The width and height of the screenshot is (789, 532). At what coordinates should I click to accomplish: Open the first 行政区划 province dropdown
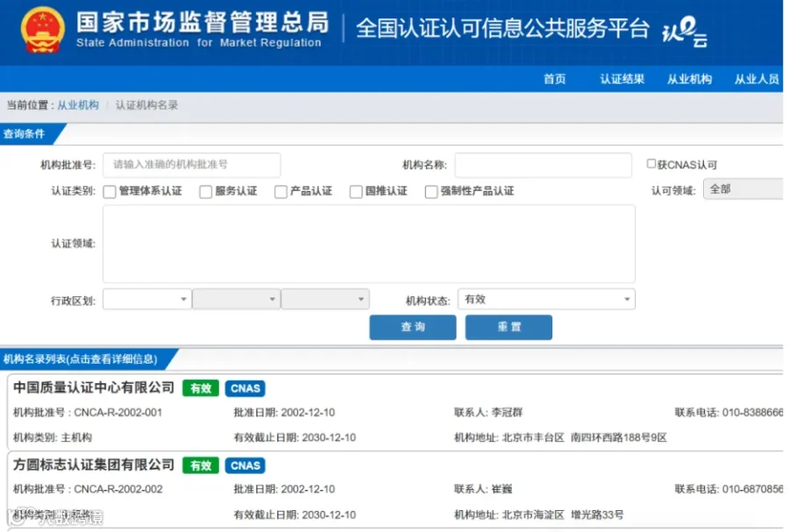point(147,299)
